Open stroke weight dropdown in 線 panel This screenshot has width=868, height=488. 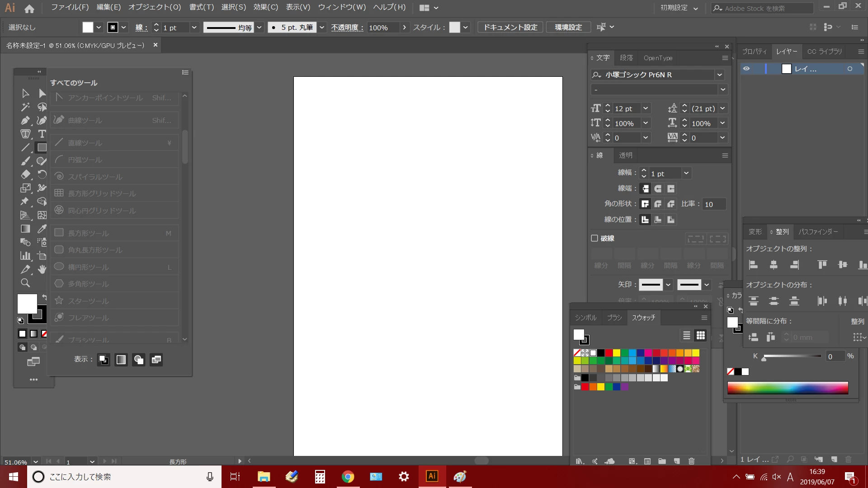[686, 173]
